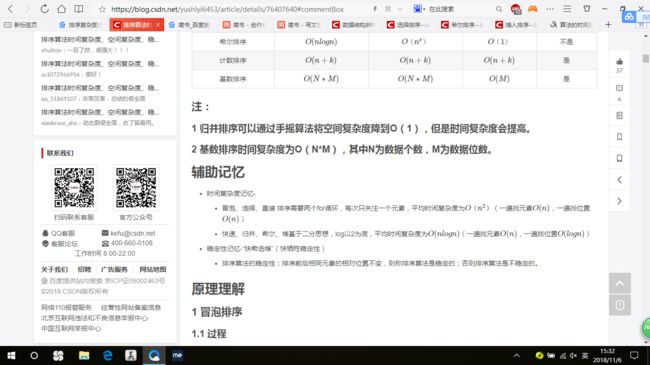Open the reading view book icon
This screenshot has width=650, height=365.
point(78,9)
